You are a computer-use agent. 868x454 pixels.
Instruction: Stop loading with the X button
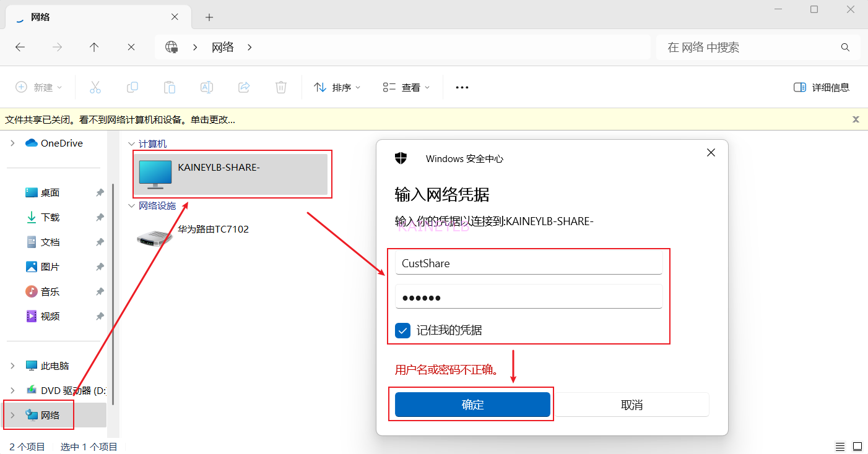131,47
